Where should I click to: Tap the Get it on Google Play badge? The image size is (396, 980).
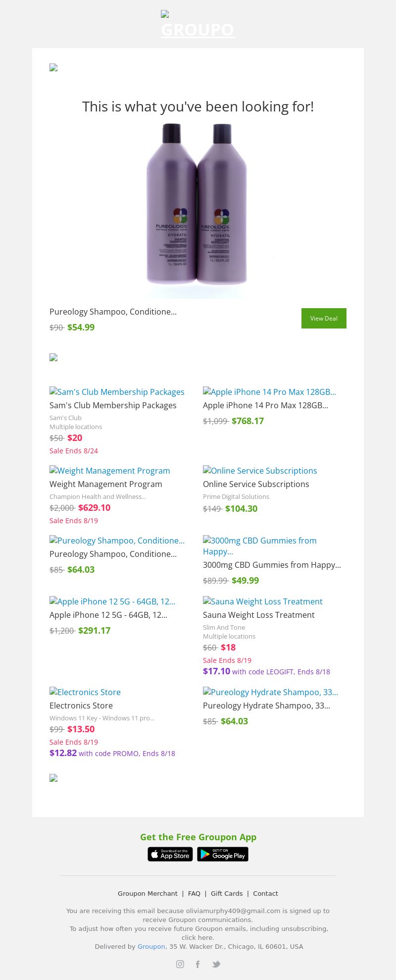pyautogui.click(x=223, y=854)
